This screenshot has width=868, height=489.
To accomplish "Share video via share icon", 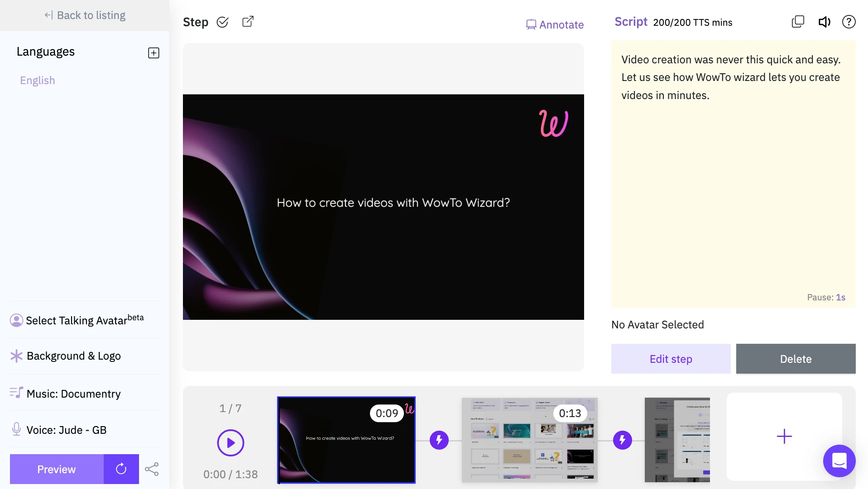I will [152, 469].
